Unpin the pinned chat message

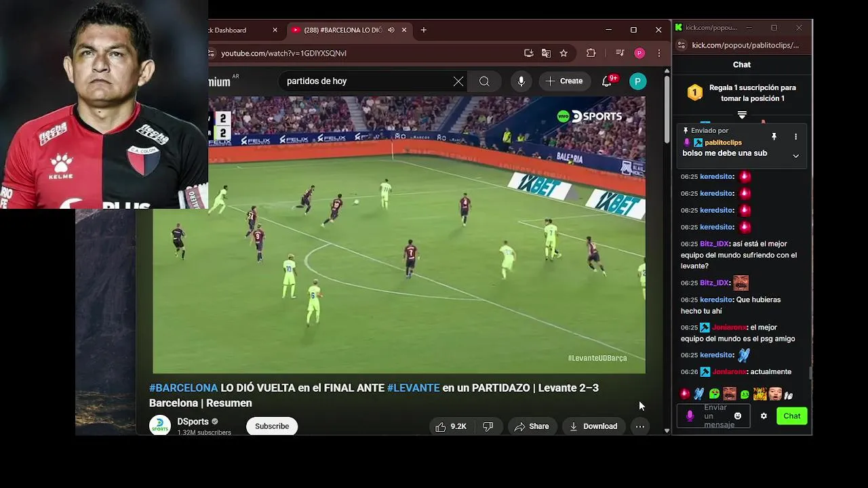pyautogui.click(x=774, y=137)
